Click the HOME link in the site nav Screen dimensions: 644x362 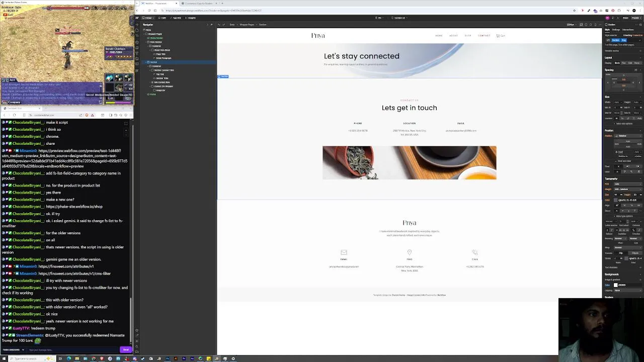coord(439,36)
